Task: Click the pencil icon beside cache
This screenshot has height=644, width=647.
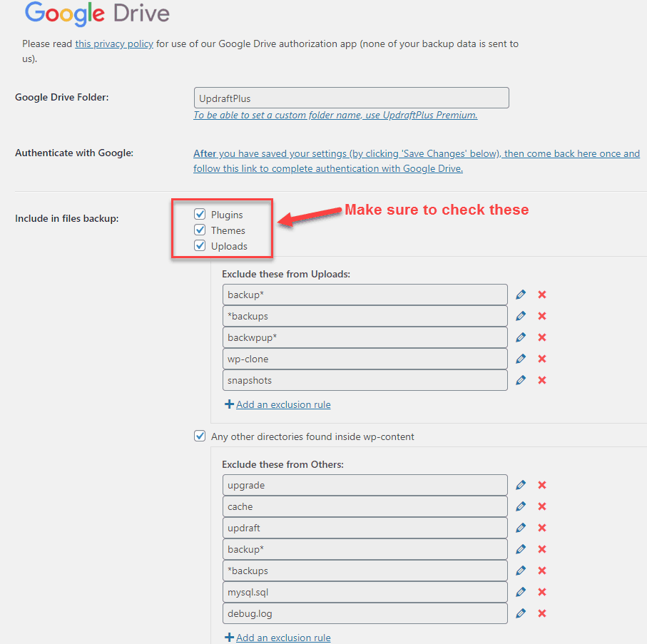Action: point(521,506)
